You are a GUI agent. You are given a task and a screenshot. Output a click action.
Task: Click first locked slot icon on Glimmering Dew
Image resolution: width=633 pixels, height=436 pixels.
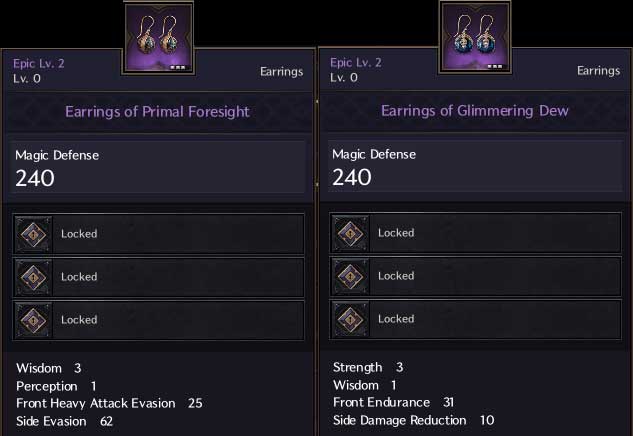coord(351,233)
